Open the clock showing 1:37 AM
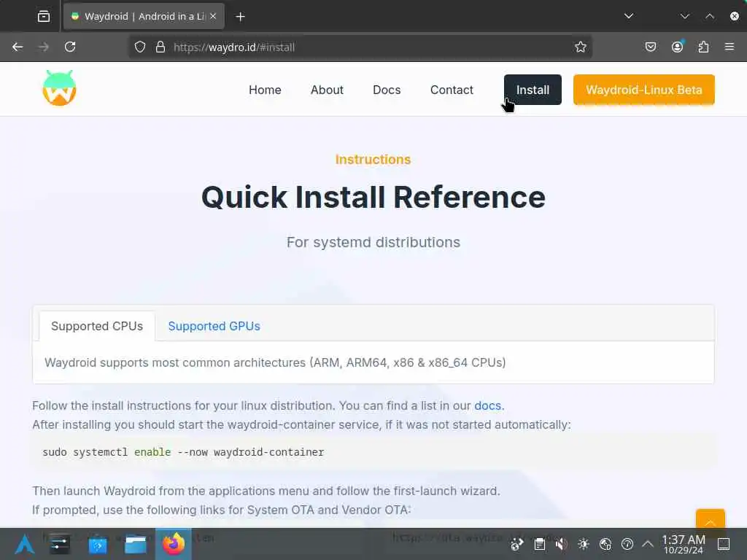747x560 pixels. tap(684, 544)
